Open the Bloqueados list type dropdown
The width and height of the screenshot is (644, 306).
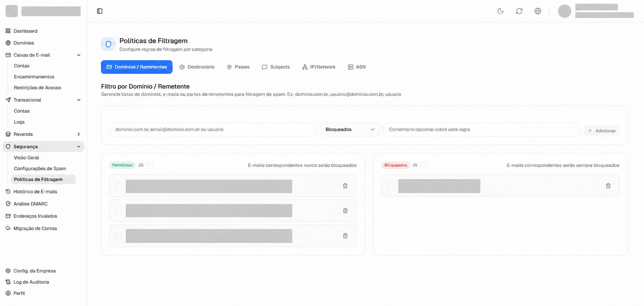pyautogui.click(x=350, y=130)
